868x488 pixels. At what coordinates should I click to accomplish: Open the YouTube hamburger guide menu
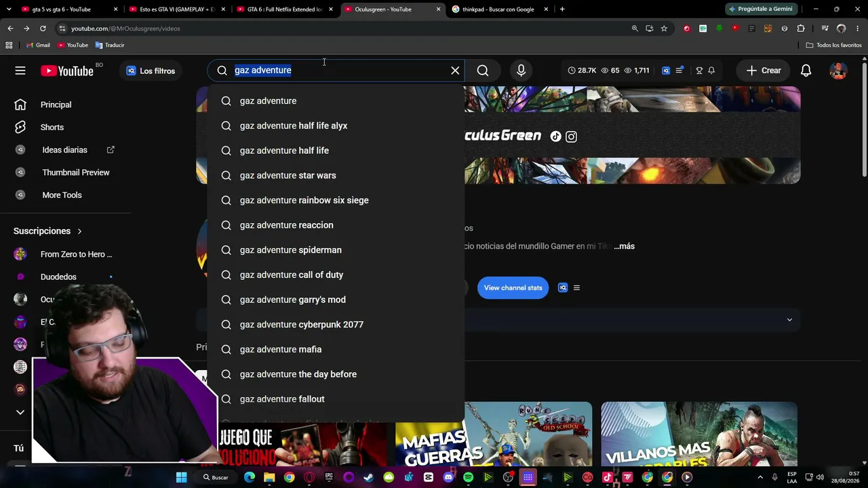(20, 70)
